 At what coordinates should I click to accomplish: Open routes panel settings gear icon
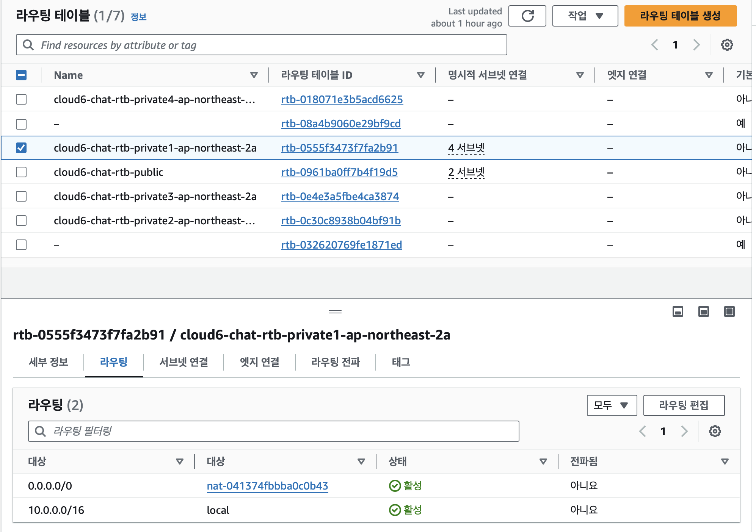(714, 431)
